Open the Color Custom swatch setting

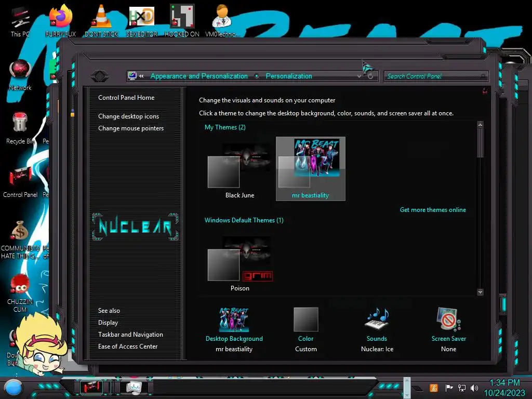click(305, 320)
